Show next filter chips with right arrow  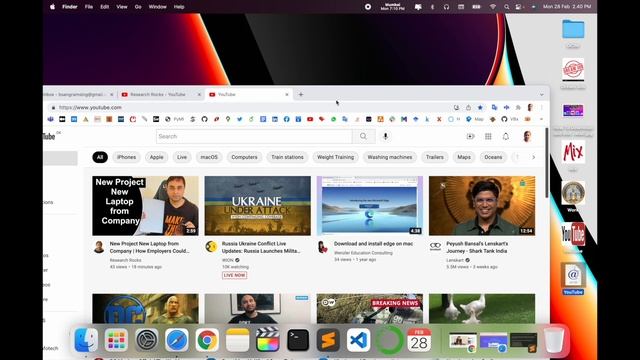coord(533,157)
